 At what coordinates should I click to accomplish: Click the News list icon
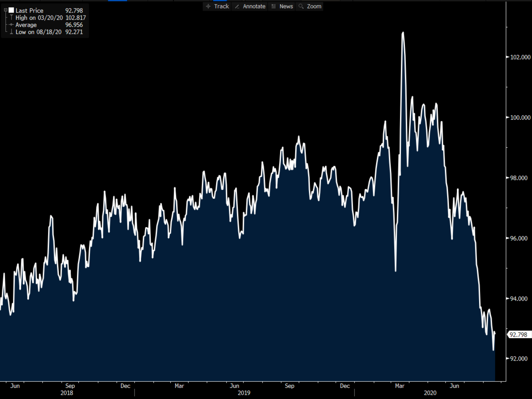(274, 7)
